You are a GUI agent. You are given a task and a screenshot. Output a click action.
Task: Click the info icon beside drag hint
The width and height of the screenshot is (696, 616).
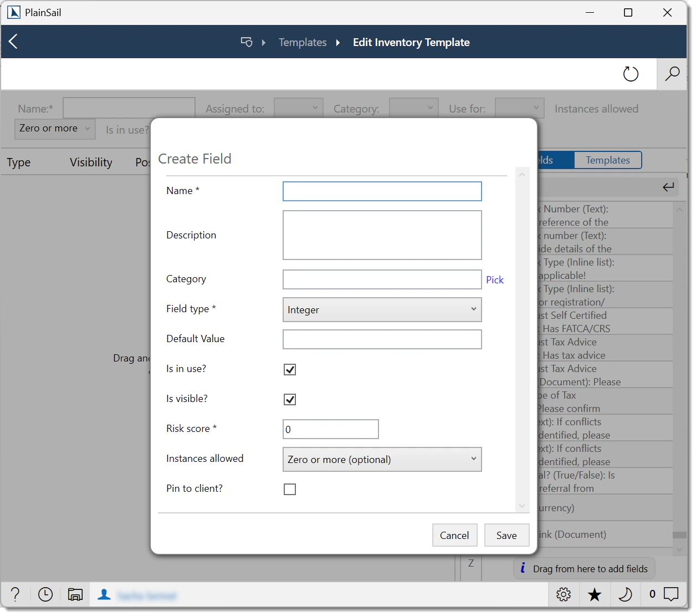(x=523, y=568)
